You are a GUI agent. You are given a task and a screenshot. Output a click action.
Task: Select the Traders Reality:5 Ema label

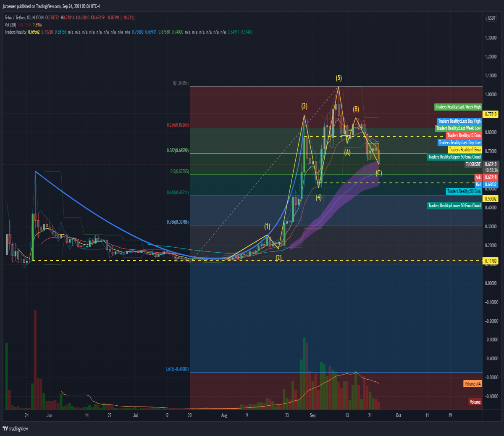[465, 150]
